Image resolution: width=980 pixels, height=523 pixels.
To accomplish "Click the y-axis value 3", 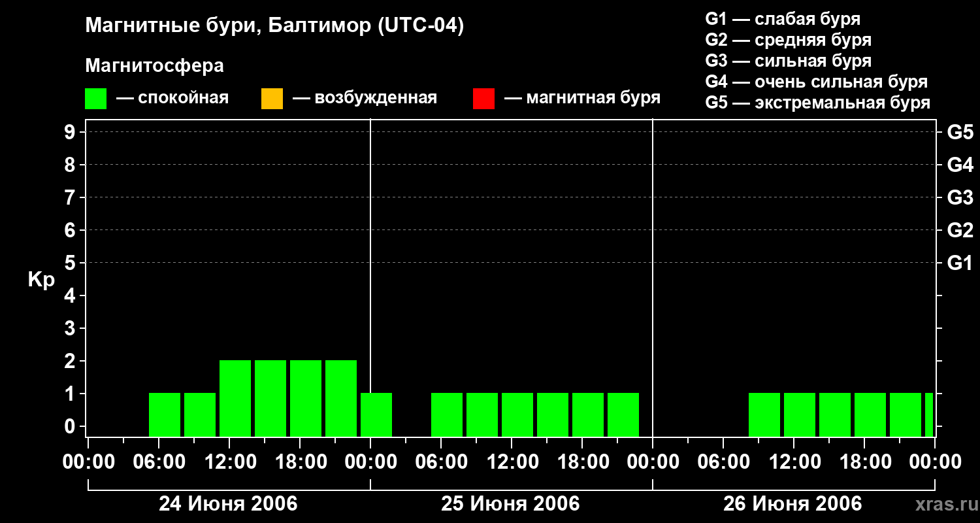I will (x=71, y=328).
